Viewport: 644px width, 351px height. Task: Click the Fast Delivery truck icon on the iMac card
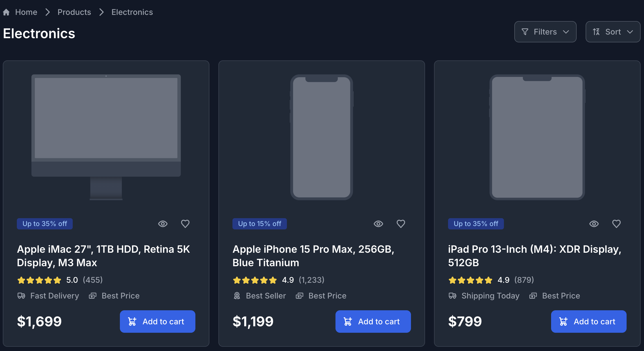(x=21, y=296)
